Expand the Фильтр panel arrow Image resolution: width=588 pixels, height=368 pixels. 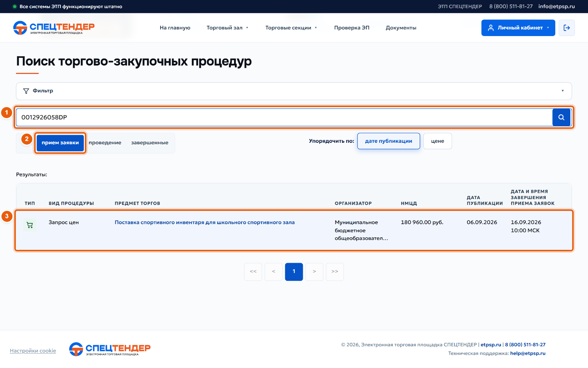click(562, 91)
